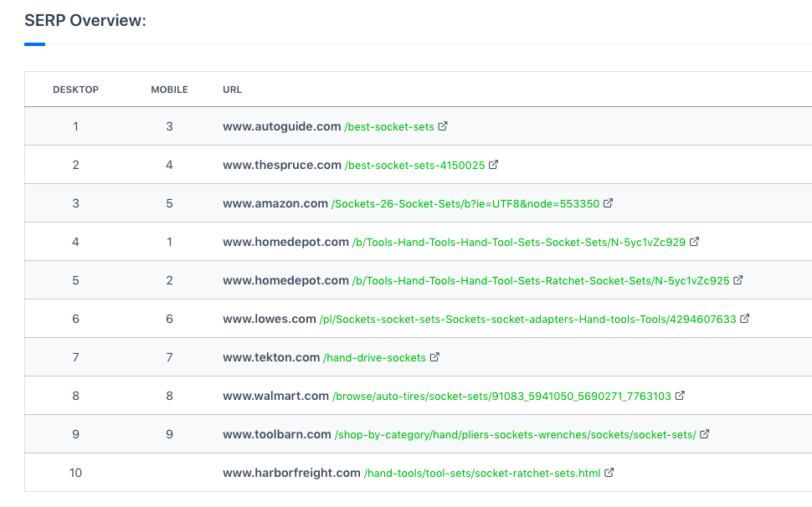Open the amazon Sockets-26-Socket-Sets link
Screen dimensions: 812x507
coord(465,204)
